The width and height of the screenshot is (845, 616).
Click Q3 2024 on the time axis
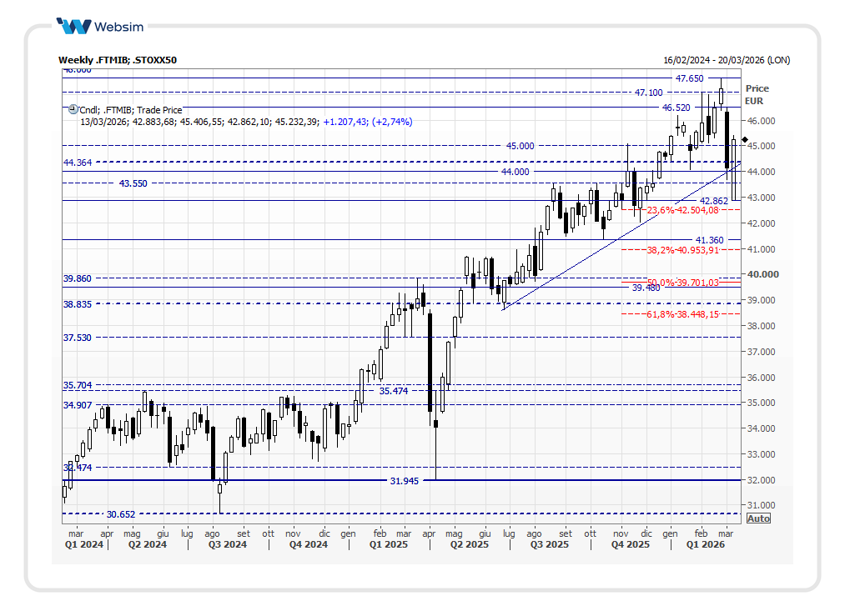coord(227,544)
